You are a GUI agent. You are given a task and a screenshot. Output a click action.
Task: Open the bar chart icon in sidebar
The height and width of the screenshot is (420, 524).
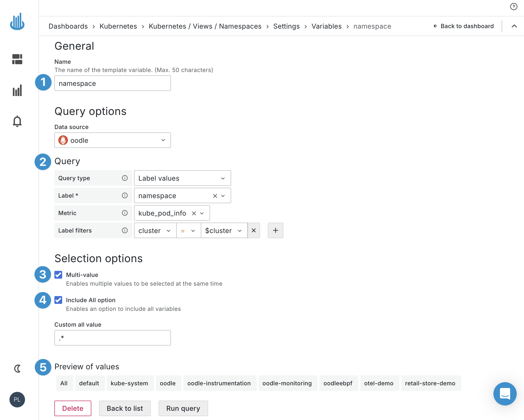pyautogui.click(x=17, y=90)
